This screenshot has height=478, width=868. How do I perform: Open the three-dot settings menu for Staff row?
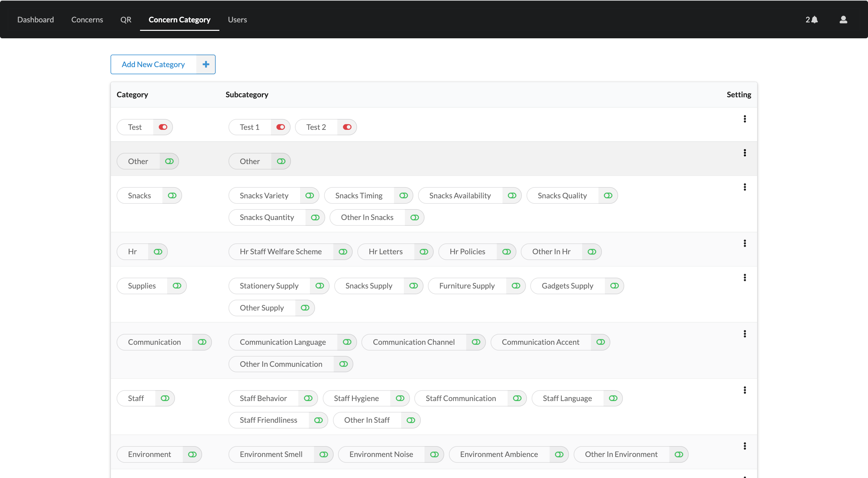click(x=745, y=390)
